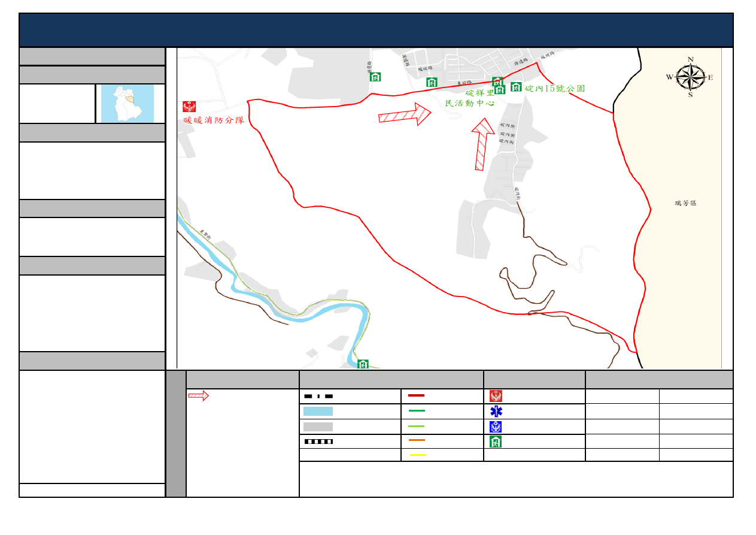756x535 pixels.
Task: Click the 瑞芳區 district label
Action: [x=685, y=204]
